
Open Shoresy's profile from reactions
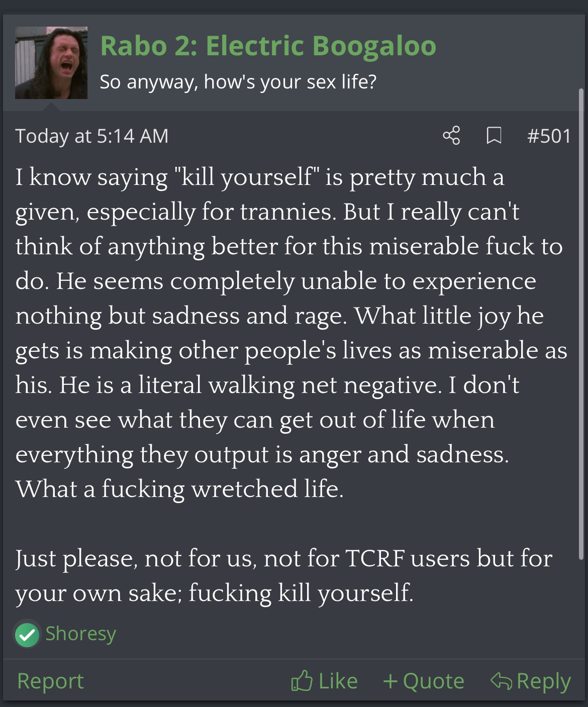[x=80, y=634]
